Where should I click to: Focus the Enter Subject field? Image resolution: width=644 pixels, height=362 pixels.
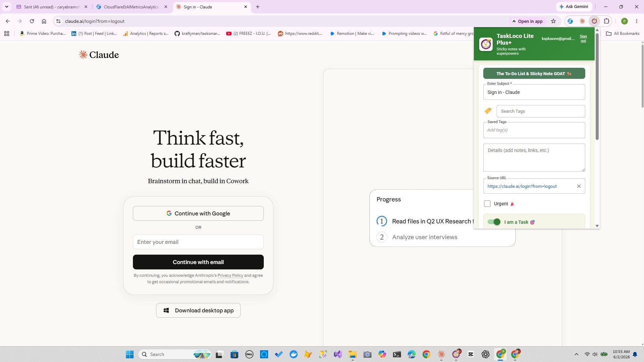click(x=534, y=92)
